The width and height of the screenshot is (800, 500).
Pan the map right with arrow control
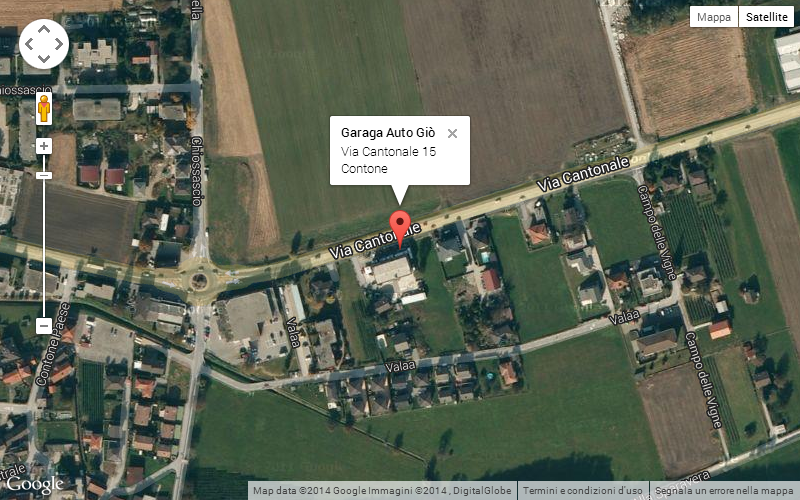pos(59,44)
